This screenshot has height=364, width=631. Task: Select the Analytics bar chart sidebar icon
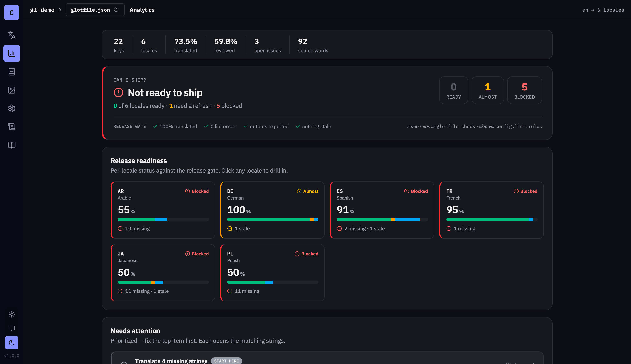tap(11, 53)
